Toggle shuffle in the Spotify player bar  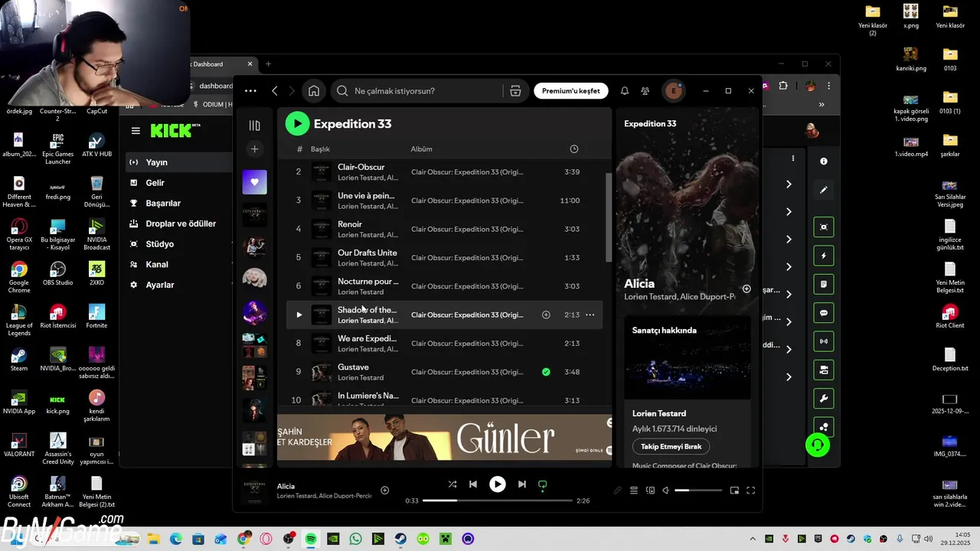tap(452, 484)
